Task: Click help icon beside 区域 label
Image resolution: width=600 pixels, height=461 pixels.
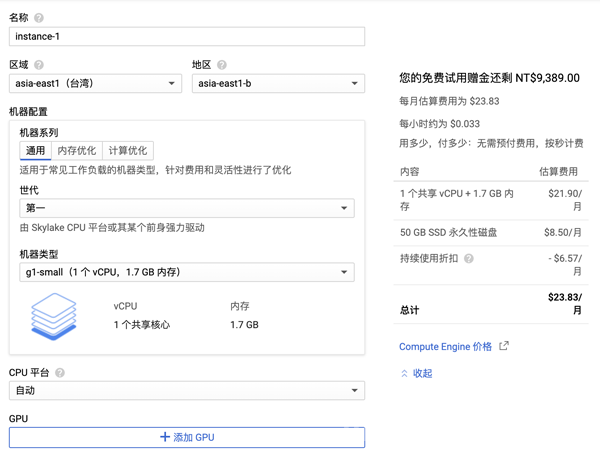Action: (39, 65)
